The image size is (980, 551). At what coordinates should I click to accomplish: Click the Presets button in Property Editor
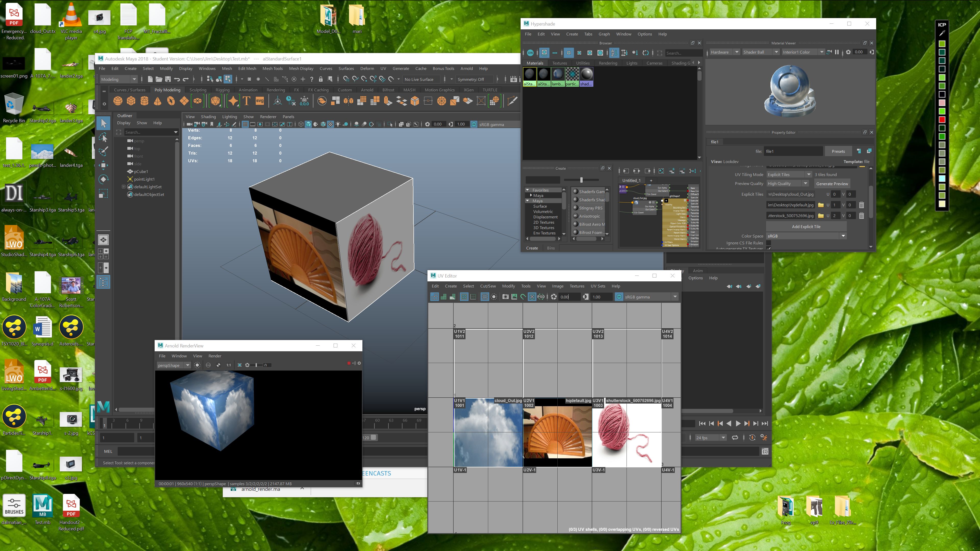(x=838, y=151)
